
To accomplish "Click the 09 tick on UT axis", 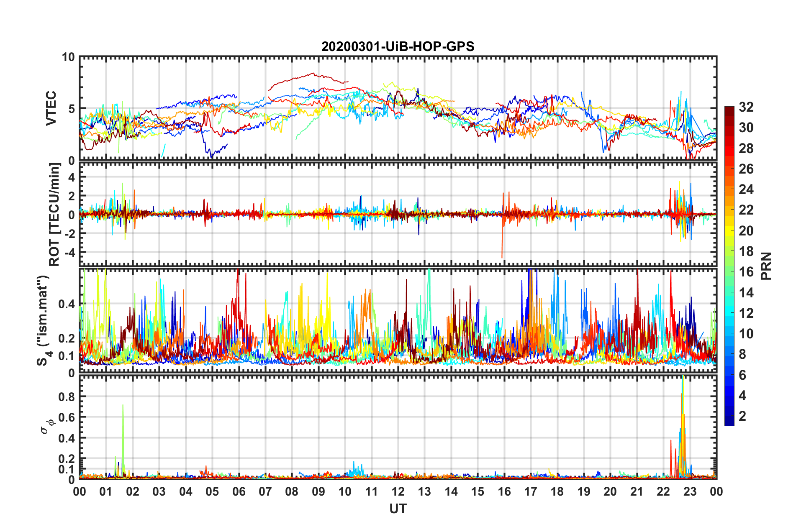I will pos(318,491).
